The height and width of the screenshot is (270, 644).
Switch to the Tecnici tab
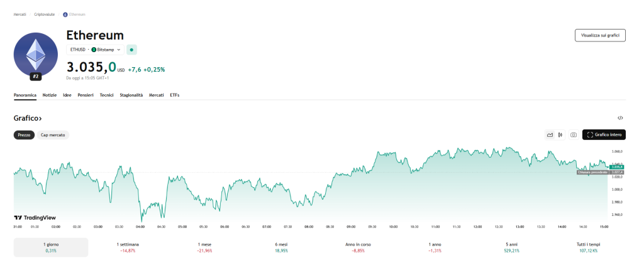[x=106, y=95]
